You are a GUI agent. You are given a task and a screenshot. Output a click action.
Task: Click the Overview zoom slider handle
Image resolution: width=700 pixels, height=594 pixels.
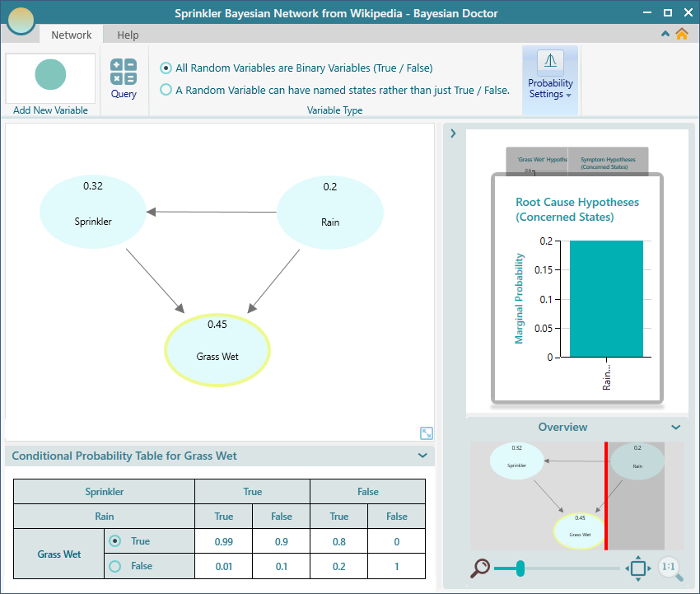[x=520, y=568]
